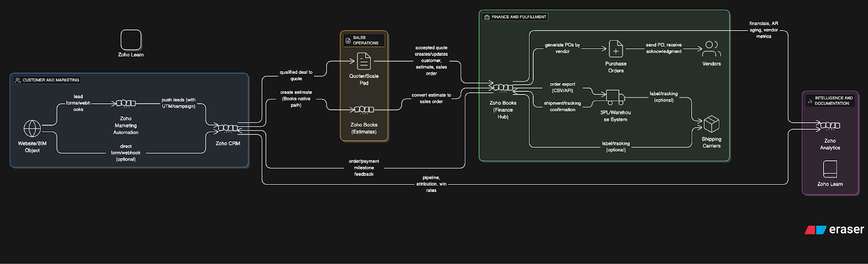The image size is (868, 264).
Task: Select the 'Zoho CRM' node label
Action: click(x=228, y=143)
